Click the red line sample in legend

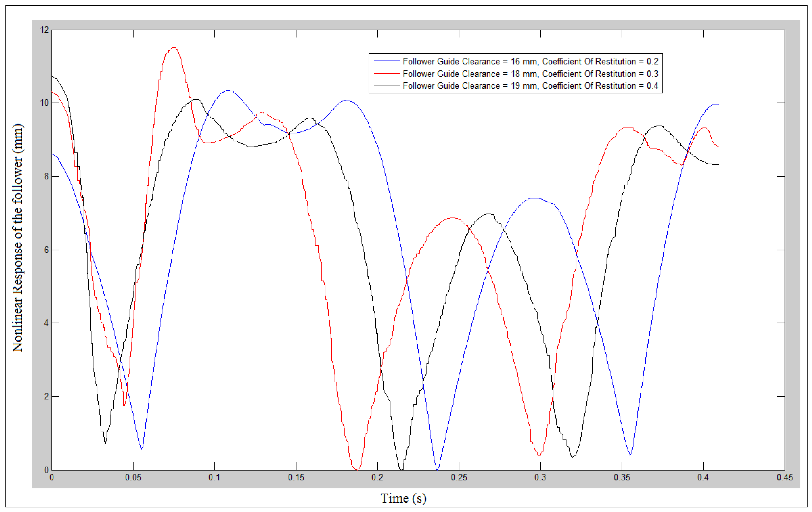387,73
